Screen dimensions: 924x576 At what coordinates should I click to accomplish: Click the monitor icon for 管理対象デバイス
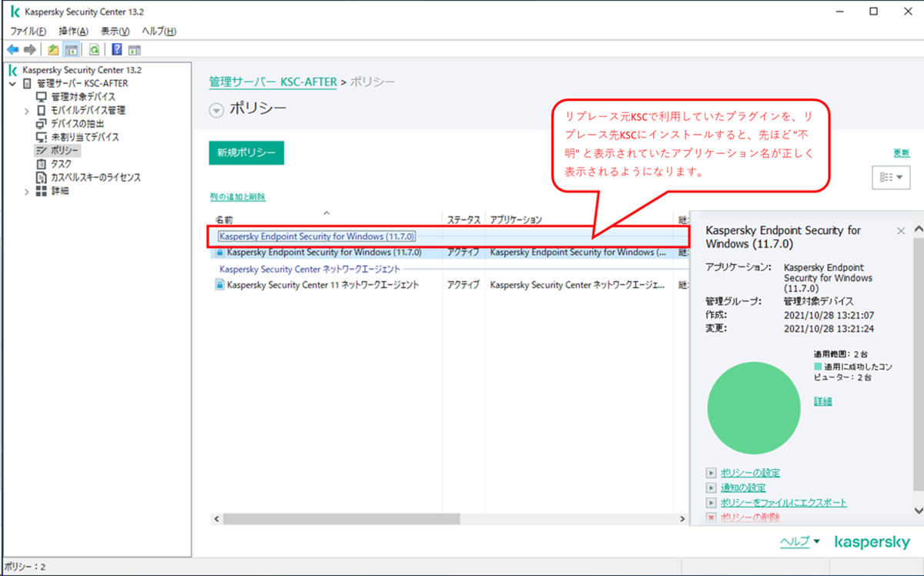coord(42,97)
